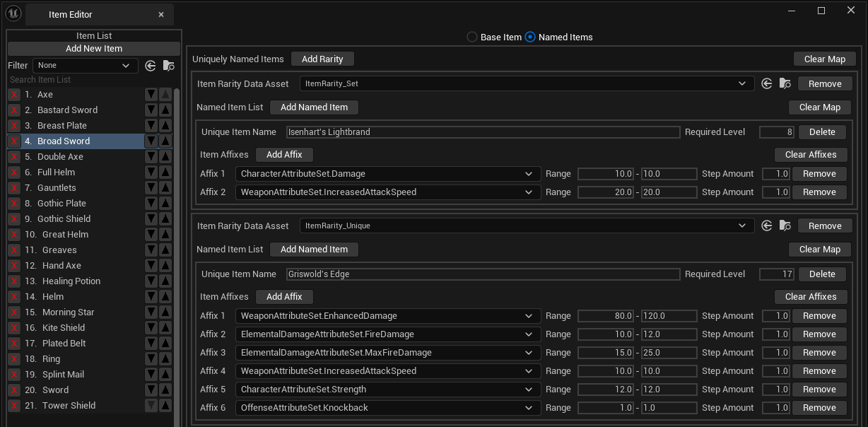Move Broad Sword up with arrow icon
The image size is (868, 427).
165,141
